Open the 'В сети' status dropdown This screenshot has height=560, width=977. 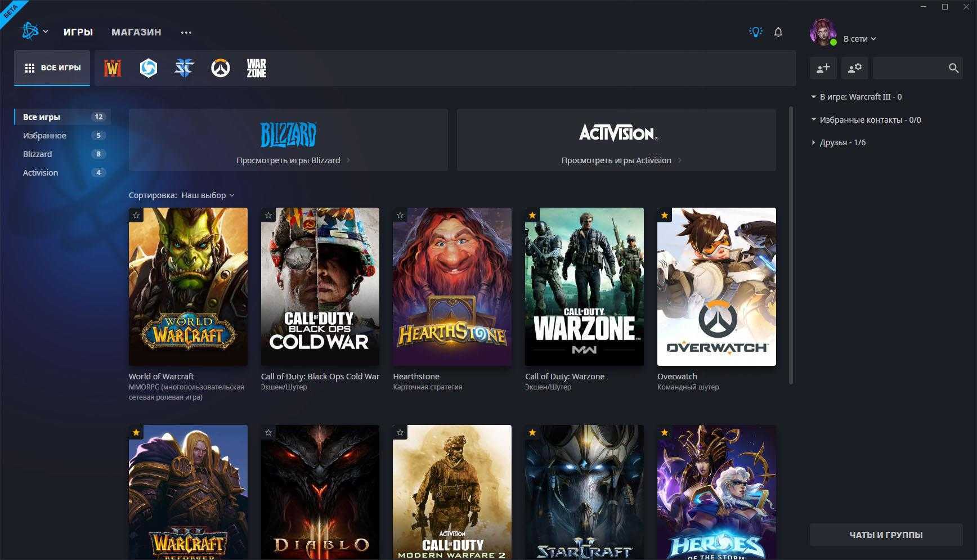point(859,39)
